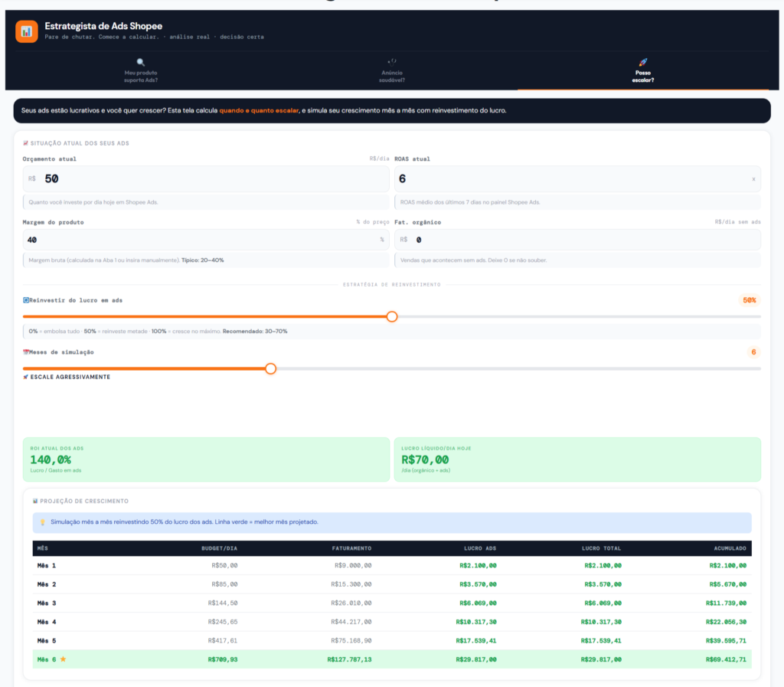Screen dimensions: 784x687
Task: Switch to the Anúncio saudável tab
Action: click(x=392, y=70)
